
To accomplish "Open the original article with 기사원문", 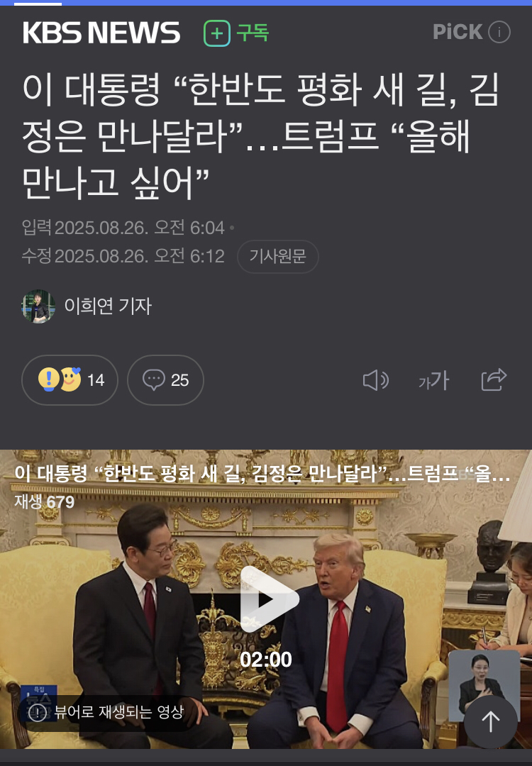I will (x=277, y=256).
